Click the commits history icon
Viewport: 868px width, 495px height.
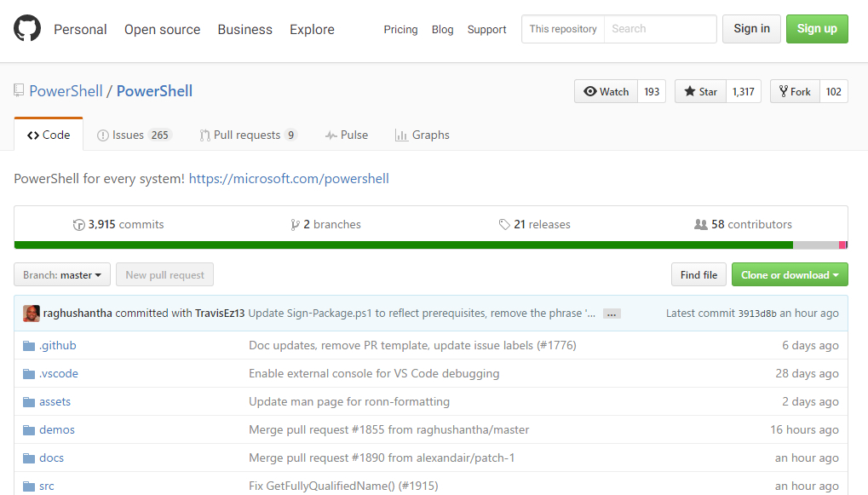[x=78, y=224]
